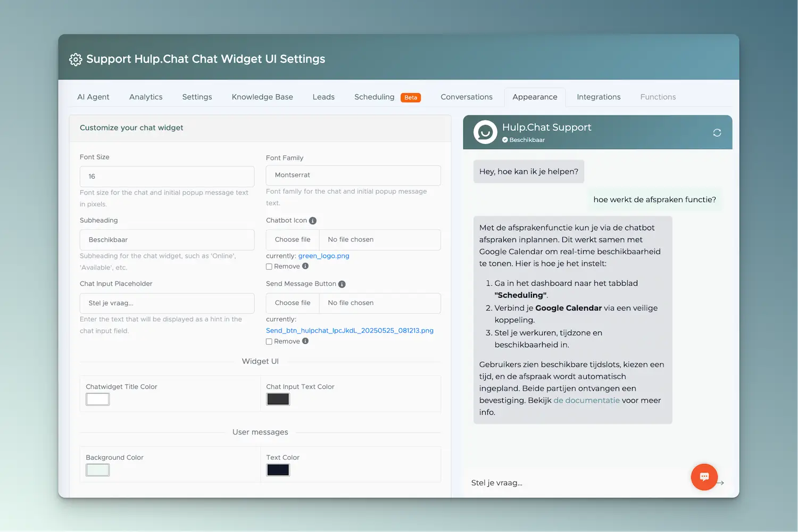Open User messages Text Color swatch
Screen dimensions: 798x532
coord(278,470)
